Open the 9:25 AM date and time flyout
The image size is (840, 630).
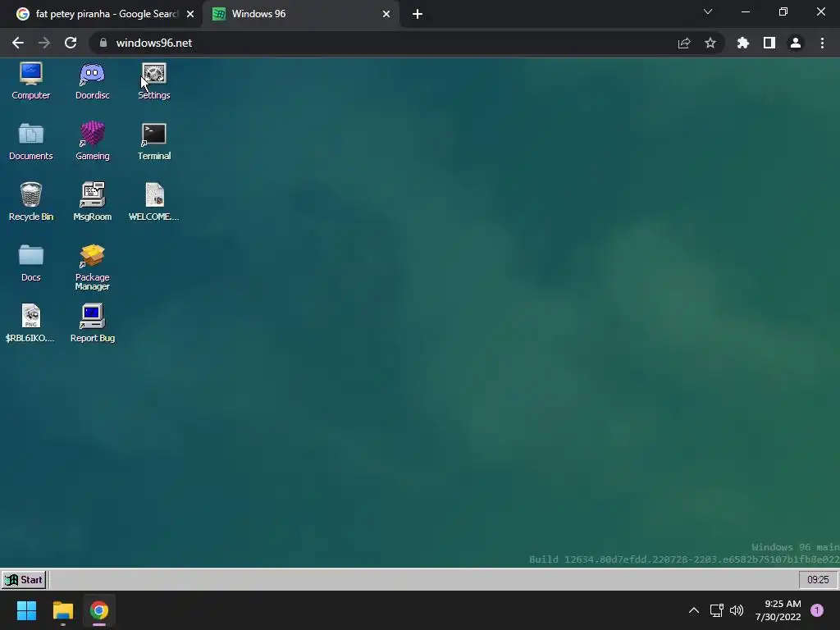pos(778,610)
